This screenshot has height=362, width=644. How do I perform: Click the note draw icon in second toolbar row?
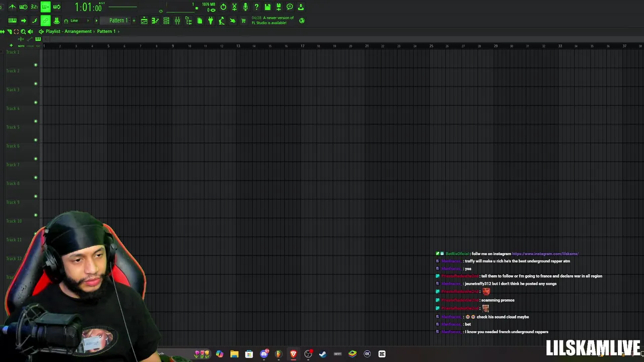[x=34, y=21]
